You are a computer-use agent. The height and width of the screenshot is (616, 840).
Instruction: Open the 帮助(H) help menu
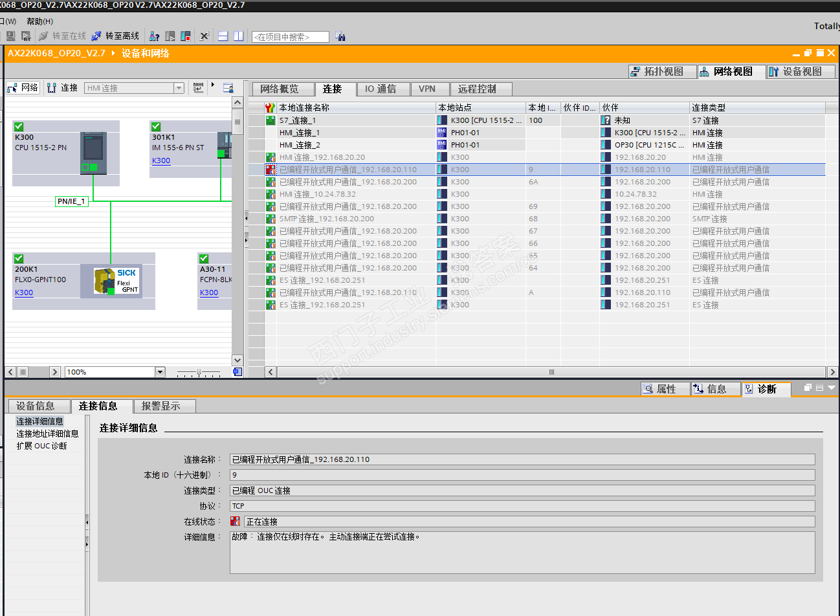click(x=40, y=21)
